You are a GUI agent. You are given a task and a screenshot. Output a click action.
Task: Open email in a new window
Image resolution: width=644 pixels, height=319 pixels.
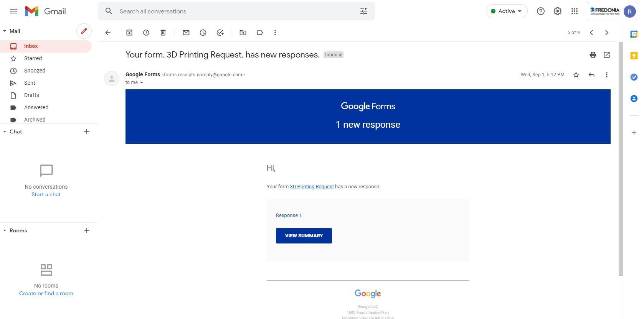[607, 55]
